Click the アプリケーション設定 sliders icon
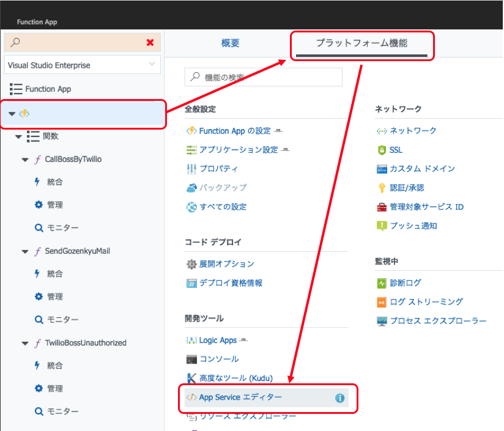 [x=191, y=150]
